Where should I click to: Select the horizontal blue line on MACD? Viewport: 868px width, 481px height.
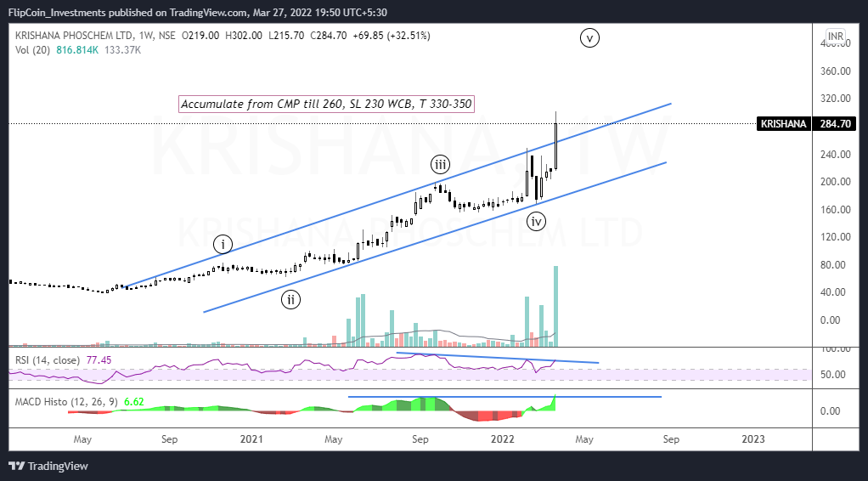coord(504,397)
